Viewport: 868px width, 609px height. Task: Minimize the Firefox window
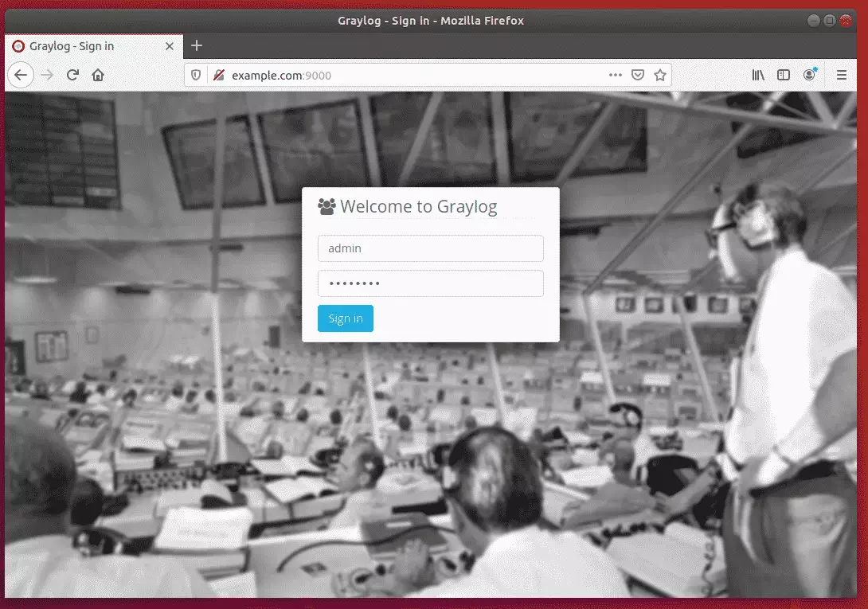[813, 21]
